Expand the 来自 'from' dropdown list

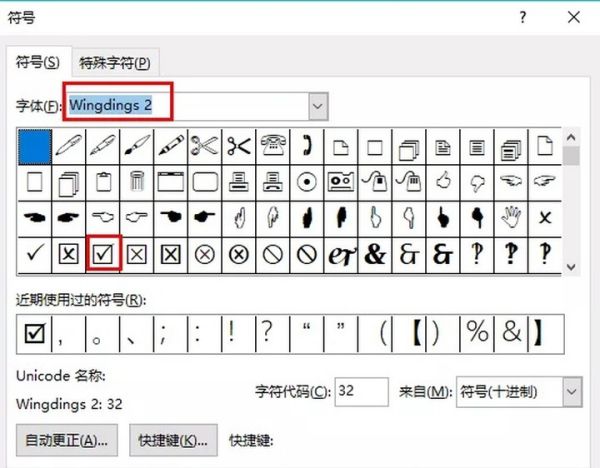pyautogui.click(x=572, y=392)
